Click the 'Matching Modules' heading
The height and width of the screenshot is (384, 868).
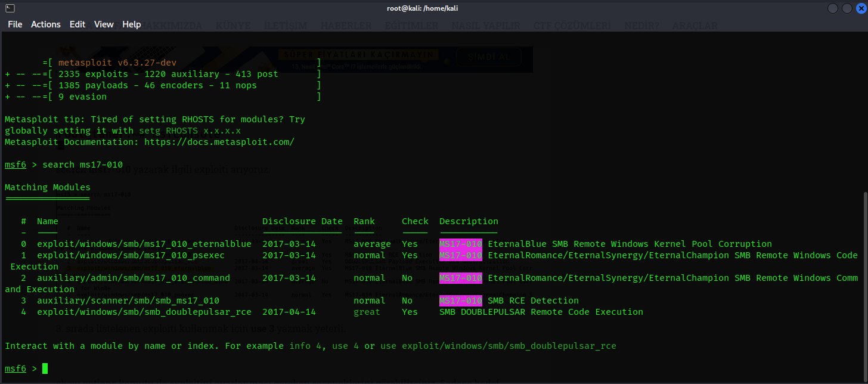click(x=48, y=187)
